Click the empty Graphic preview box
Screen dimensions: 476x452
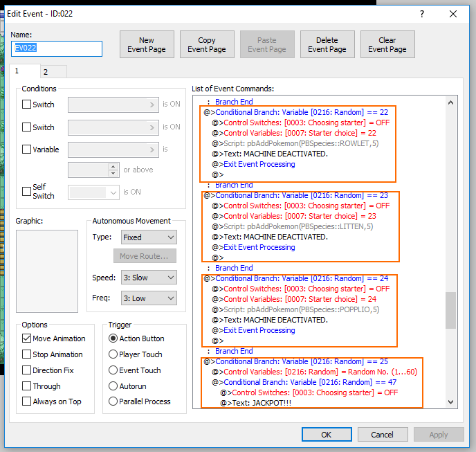[x=47, y=271]
